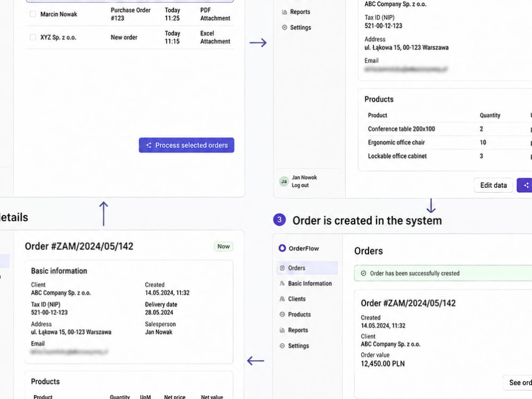Click the step 3 numbered circle
Screen dimensions: 532x399
click(279, 220)
